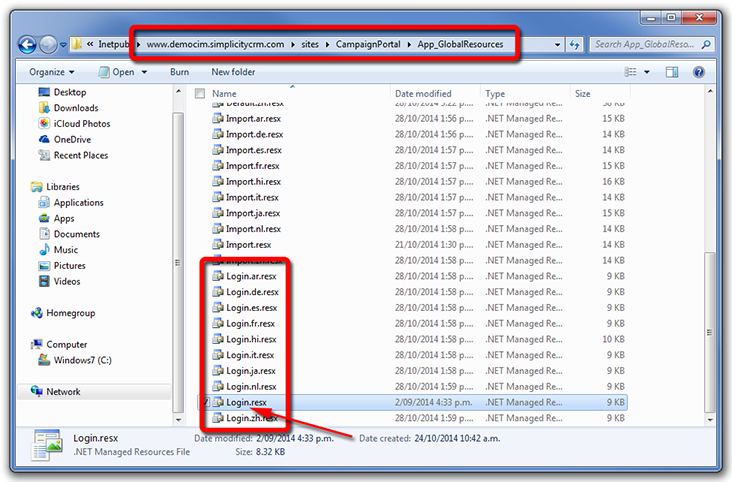Image resolution: width=732 pixels, height=482 pixels.
Task: Click the Login.hi.resx file icon
Action: pyautogui.click(x=218, y=339)
